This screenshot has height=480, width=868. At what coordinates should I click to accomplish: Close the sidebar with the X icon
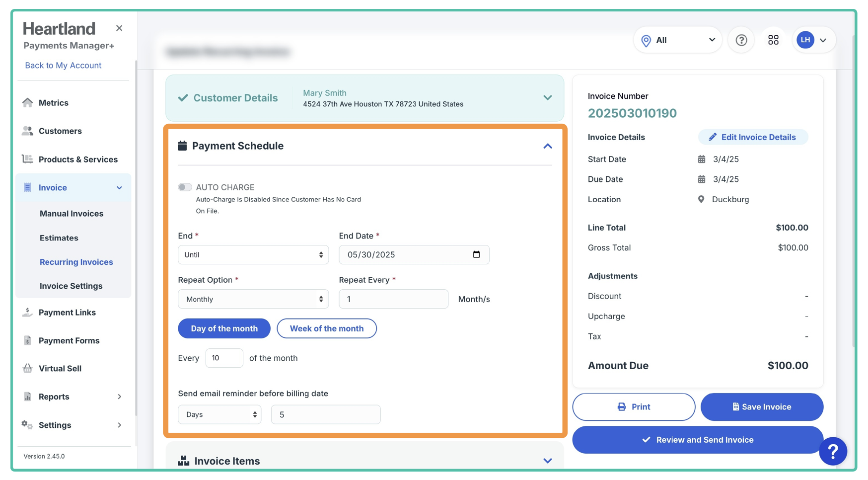click(x=119, y=28)
